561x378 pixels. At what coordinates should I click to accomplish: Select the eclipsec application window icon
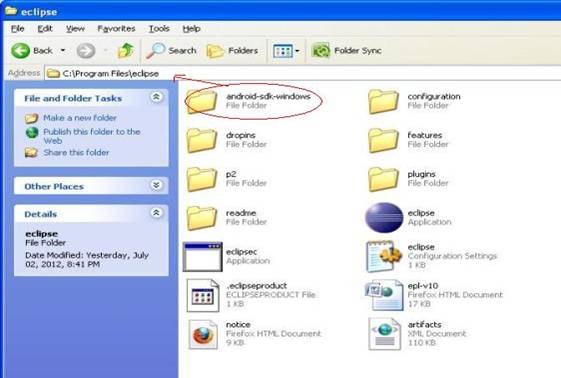click(x=203, y=257)
